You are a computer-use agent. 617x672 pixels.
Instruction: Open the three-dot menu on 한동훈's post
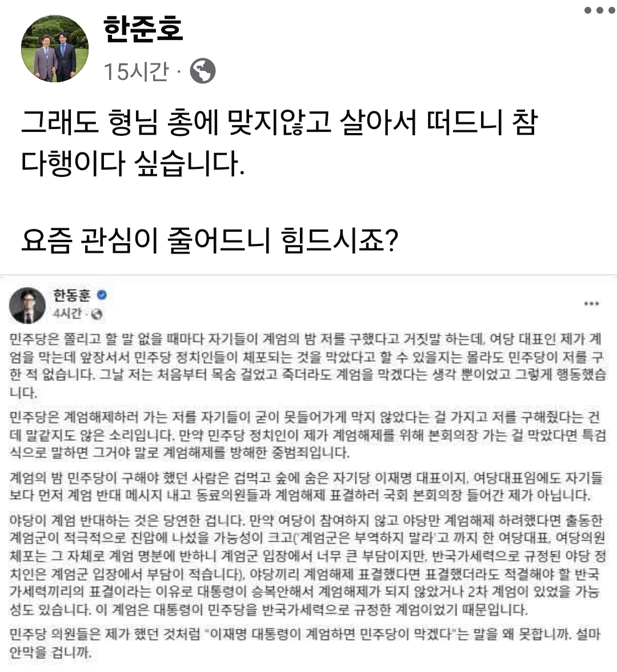pyautogui.click(x=591, y=303)
